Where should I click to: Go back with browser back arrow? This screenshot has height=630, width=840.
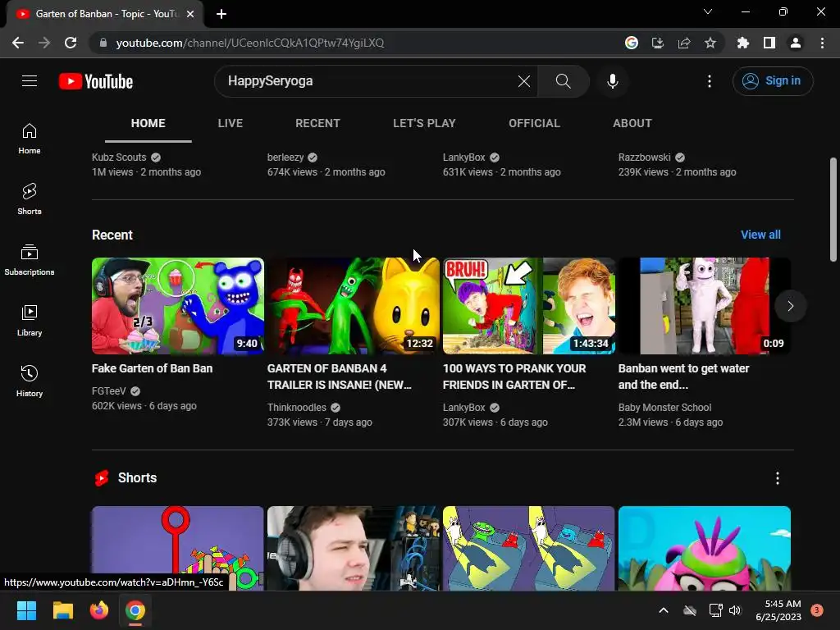point(18,43)
